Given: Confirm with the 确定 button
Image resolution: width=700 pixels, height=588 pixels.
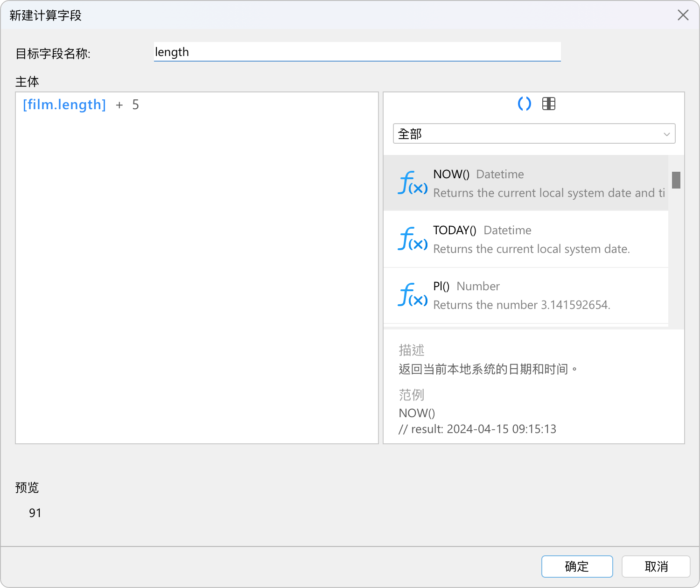Looking at the screenshot, I should click(x=577, y=567).
